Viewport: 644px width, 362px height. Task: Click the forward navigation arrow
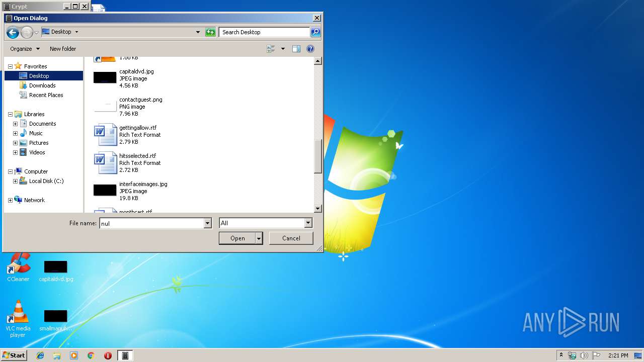click(x=27, y=32)
